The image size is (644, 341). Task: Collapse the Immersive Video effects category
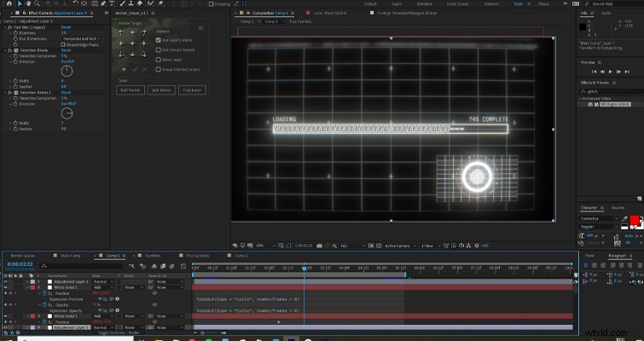(580, 99)
